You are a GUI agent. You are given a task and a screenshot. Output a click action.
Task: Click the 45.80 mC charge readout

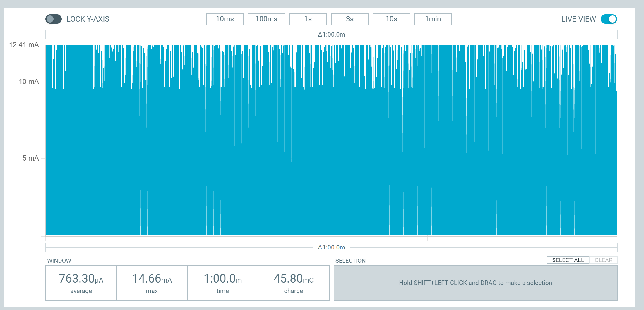tap(294, 283)
